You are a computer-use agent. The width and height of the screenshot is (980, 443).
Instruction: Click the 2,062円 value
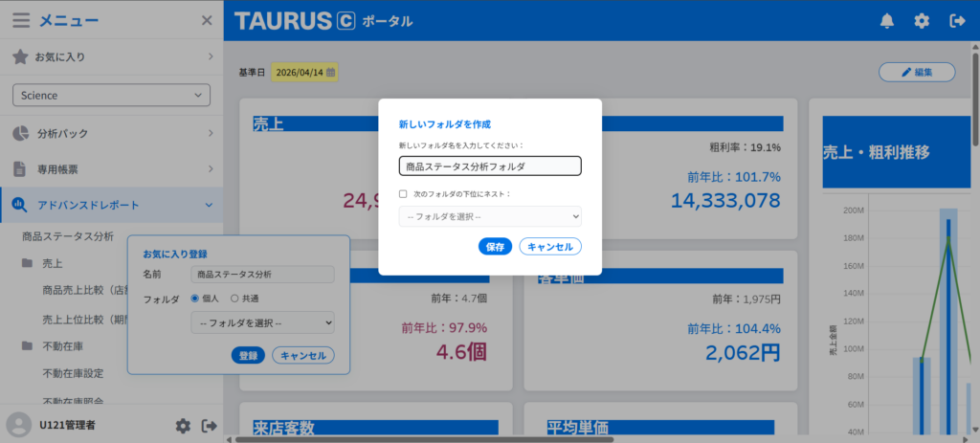(x=743, y=353)
